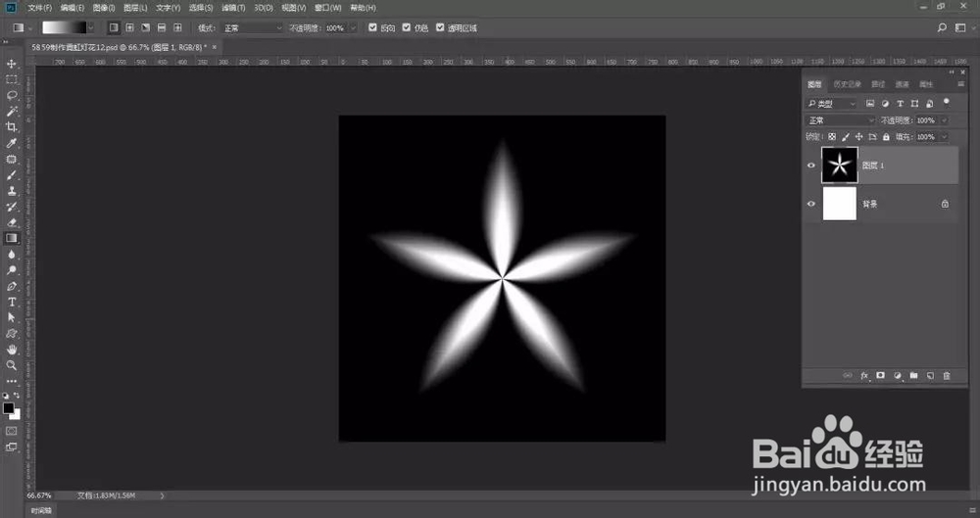Select the Zoom magnifier tool
Viewport: 980px width, 518px height.
11,365
